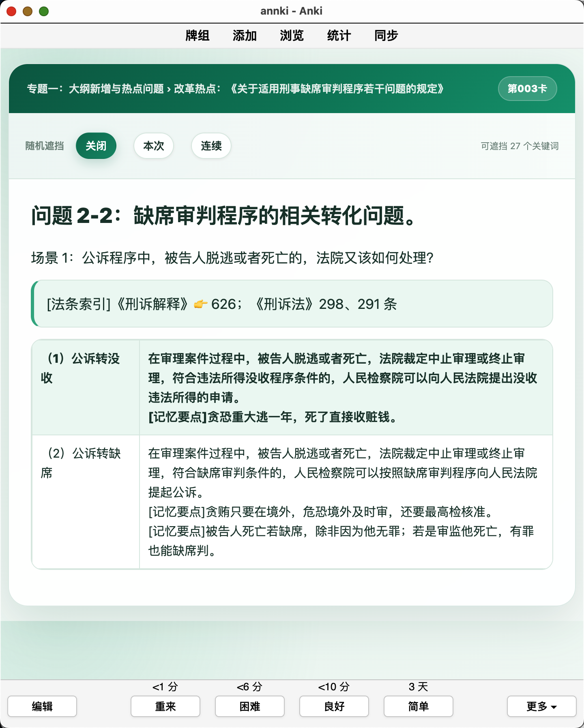Click the green zoom window button

pyautogui.click(x=44, y=11)
